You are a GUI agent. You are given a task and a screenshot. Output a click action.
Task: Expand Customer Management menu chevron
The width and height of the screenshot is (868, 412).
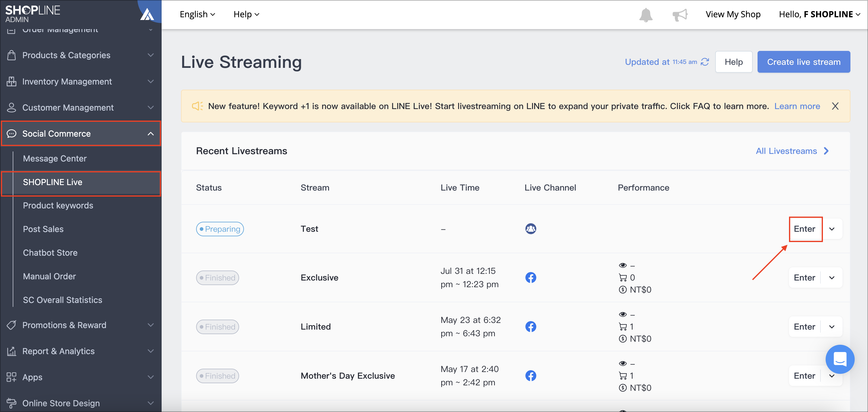click(x=151, y=108)
